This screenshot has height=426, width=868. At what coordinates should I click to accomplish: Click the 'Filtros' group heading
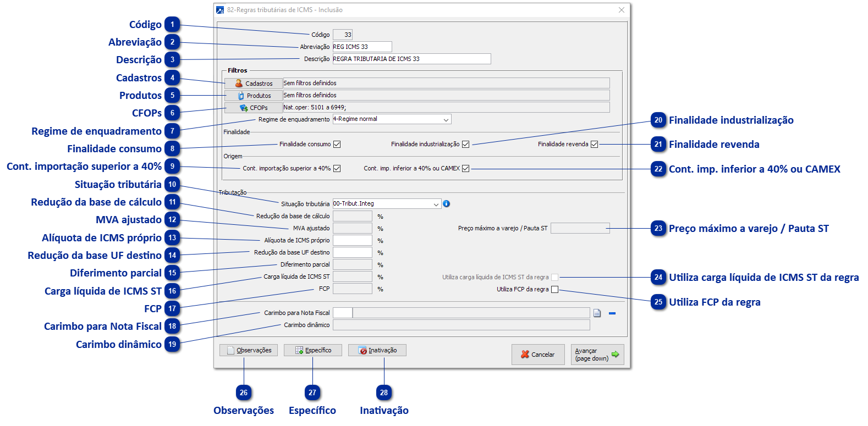[238, 70]
